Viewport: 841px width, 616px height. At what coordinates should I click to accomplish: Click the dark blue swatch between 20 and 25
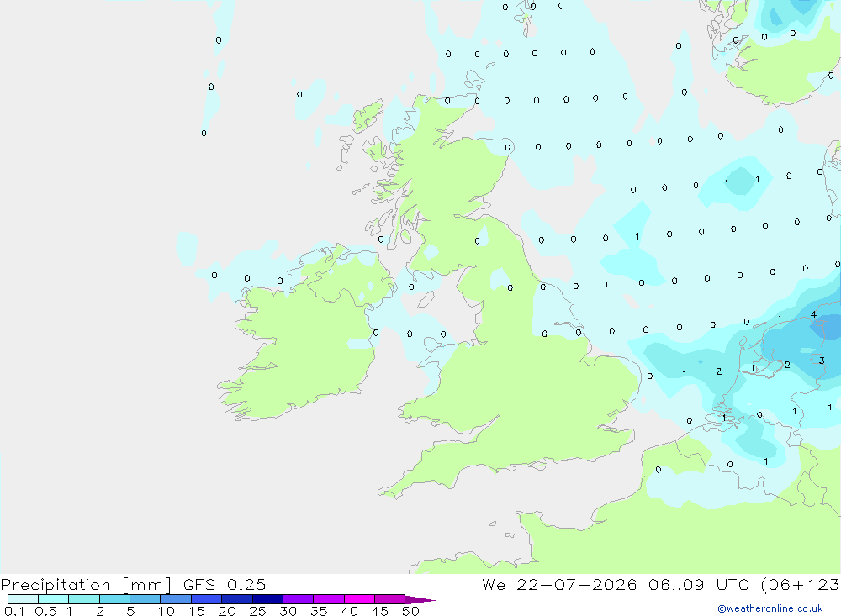[237, 599]
